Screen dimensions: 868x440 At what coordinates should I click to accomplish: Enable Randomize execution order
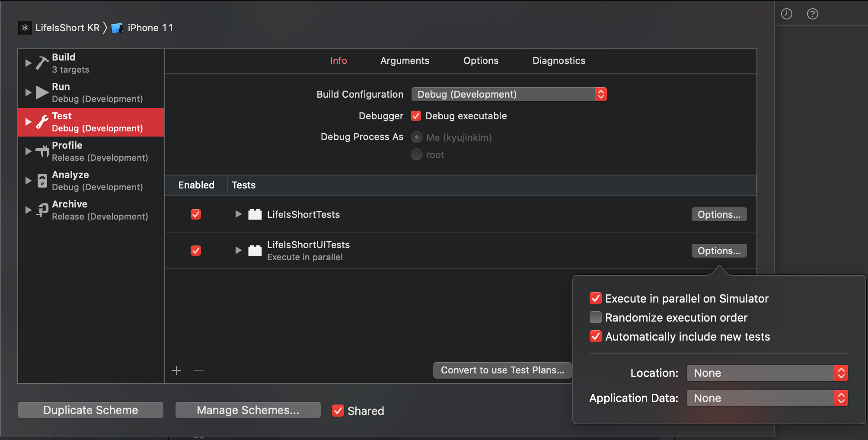point(595,318)
